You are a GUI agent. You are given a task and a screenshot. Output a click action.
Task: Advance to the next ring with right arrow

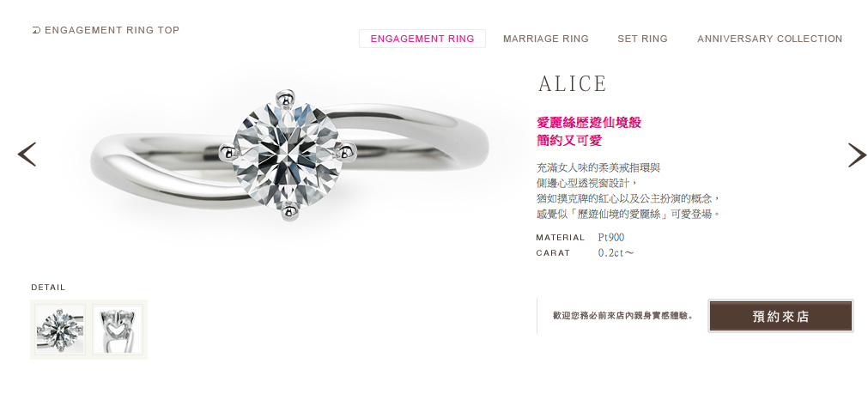click(x=857, y=155)
